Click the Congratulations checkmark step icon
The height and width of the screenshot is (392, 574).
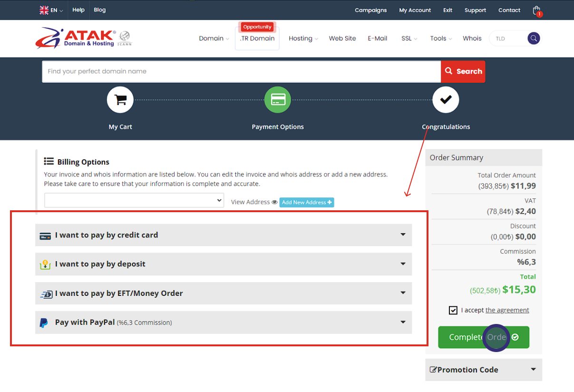(x=446, y=100)
